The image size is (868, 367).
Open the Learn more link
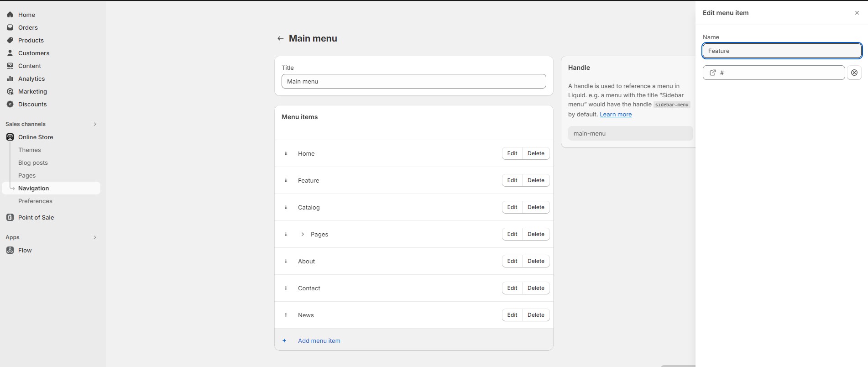coord(616,114)
